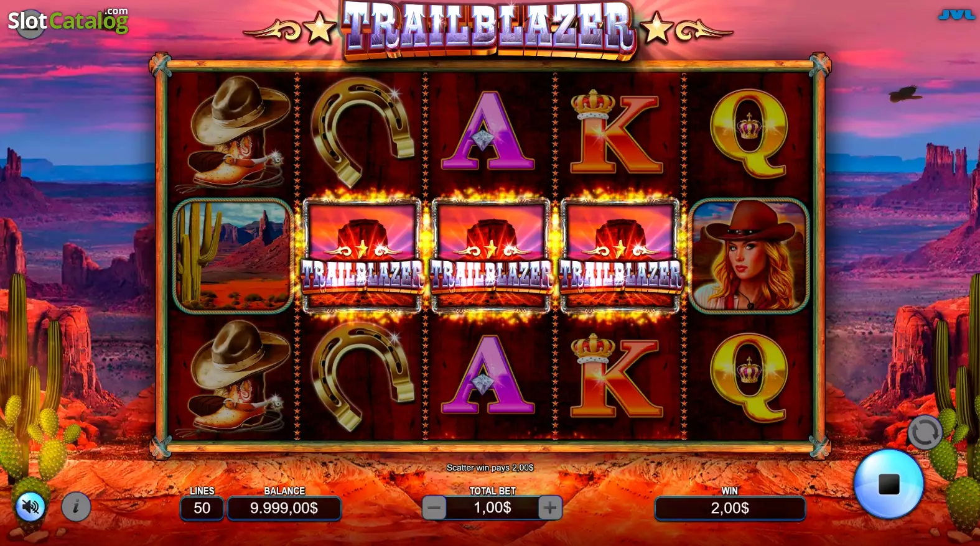Open the SlotCatalog.com logo link
This screenshot has height=546, width=980.
click(x=68, y=21)
